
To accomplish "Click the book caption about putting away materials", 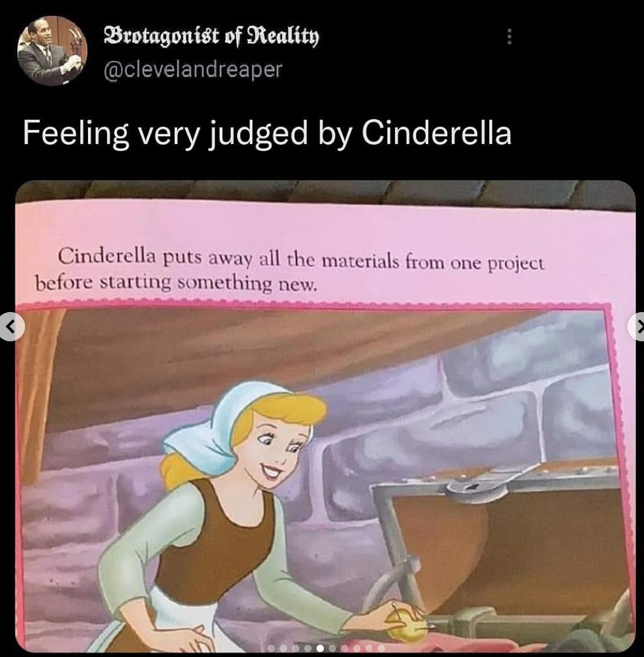I will point(289,269).
